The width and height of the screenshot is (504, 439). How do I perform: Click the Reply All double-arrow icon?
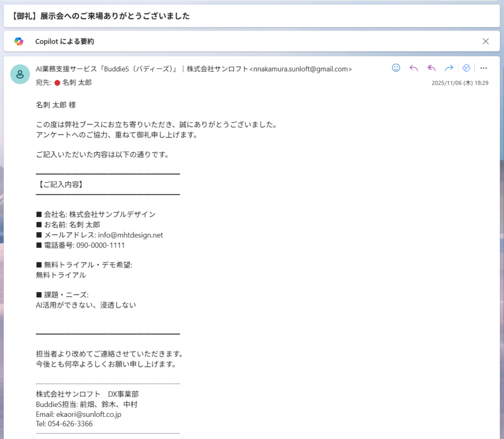(432, 68)
